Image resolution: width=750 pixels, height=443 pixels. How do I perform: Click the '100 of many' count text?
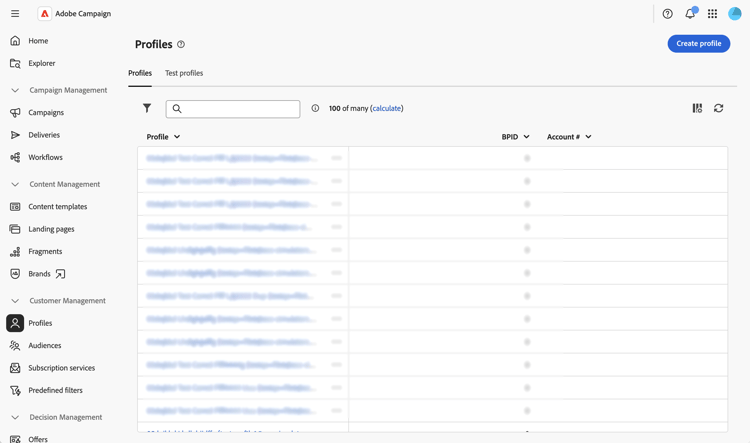click(348, 108)
